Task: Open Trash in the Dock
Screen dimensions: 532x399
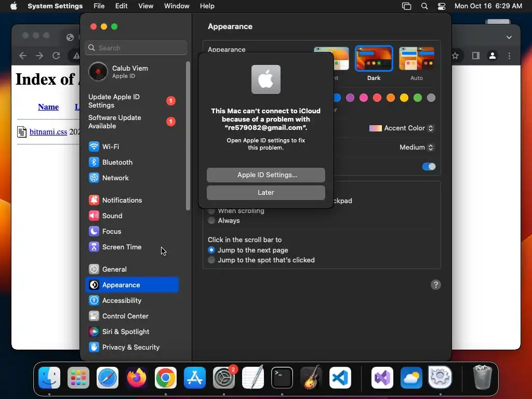Action: pyautogui.click(x=482, y=378)
